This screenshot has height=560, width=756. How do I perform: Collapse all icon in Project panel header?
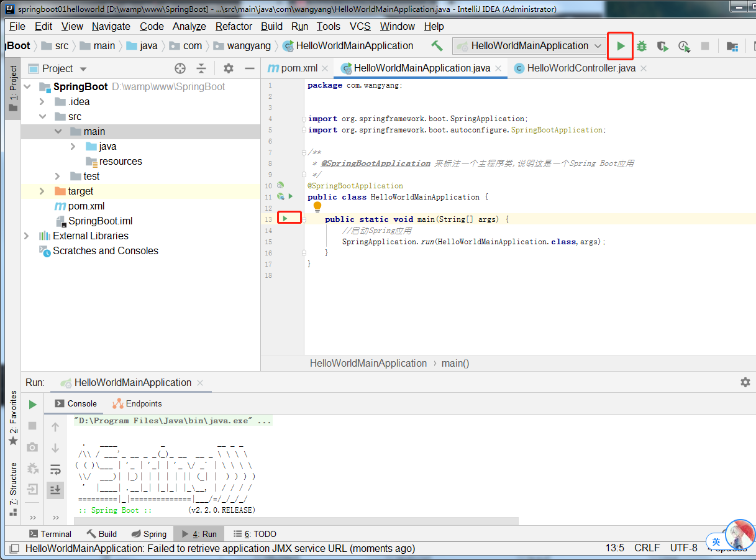[201, 68]
